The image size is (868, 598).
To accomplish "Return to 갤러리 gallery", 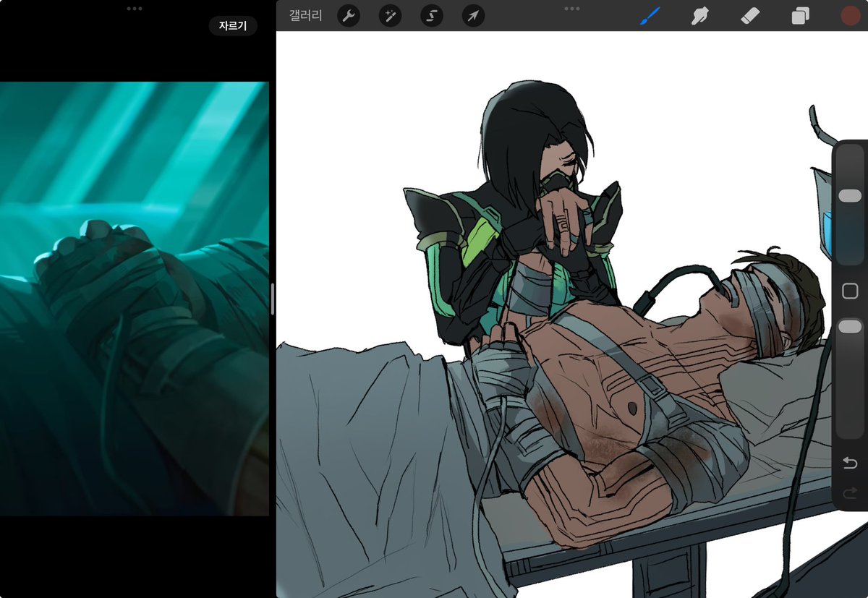I will [x=306, y=16].
